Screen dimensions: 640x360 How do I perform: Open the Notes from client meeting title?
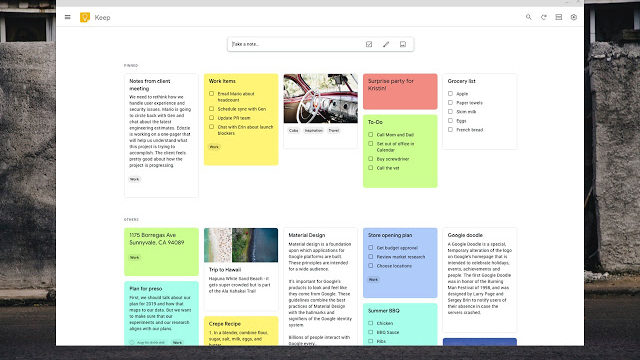[150, 84]
